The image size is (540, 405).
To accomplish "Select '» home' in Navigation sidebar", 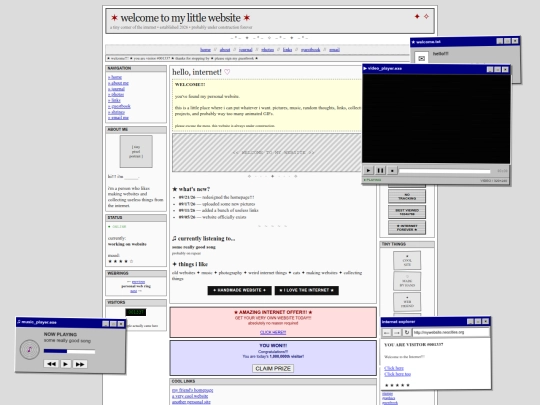I will (115, 77).
